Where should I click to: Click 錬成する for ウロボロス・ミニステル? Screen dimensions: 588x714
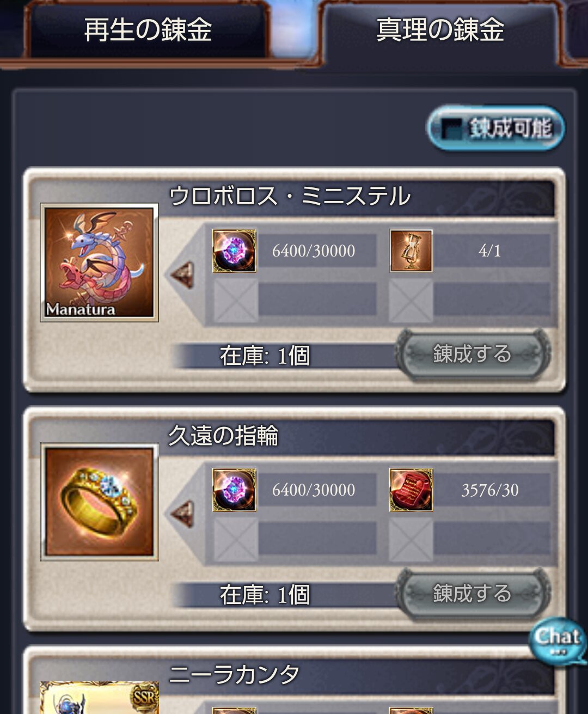pos(473,354)
